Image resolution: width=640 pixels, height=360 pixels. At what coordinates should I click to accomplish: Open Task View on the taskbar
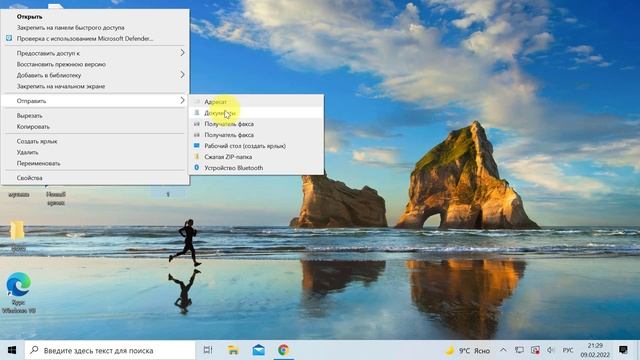click(x=208, y=350)
